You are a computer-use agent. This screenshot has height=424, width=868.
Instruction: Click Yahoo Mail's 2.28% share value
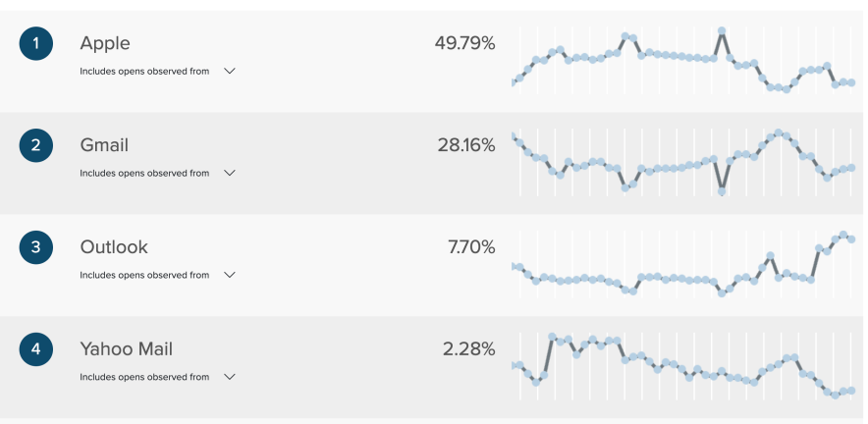tap(469, 348)
